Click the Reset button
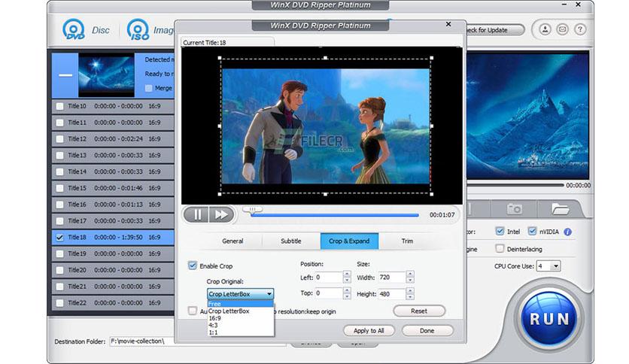This screenshot has width=629, height=364. tap(419, 311)
